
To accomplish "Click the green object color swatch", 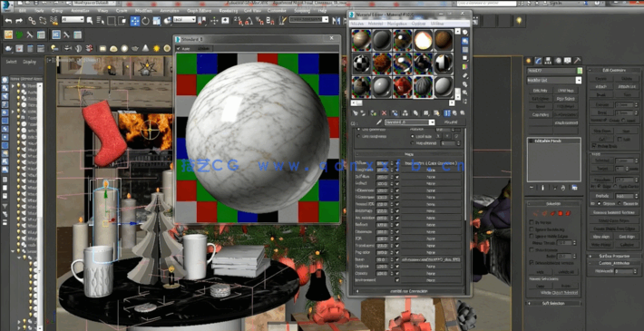I will click(x=580, y=71).
